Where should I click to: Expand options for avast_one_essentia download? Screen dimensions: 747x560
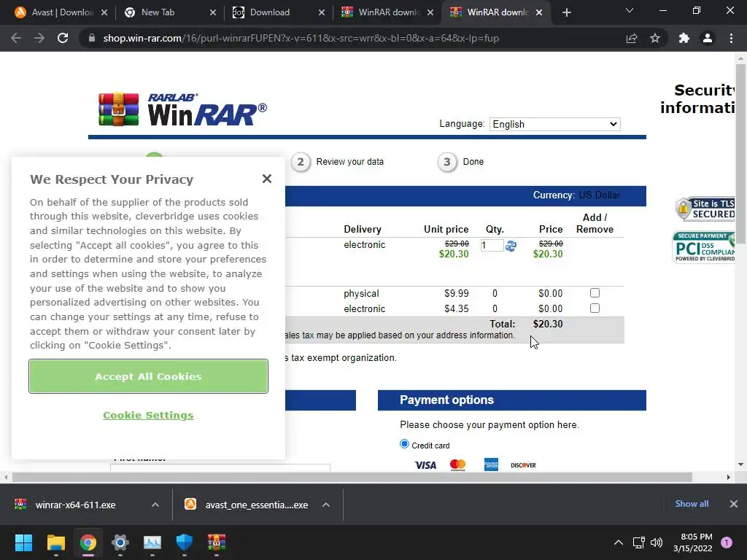pos(326,505)
